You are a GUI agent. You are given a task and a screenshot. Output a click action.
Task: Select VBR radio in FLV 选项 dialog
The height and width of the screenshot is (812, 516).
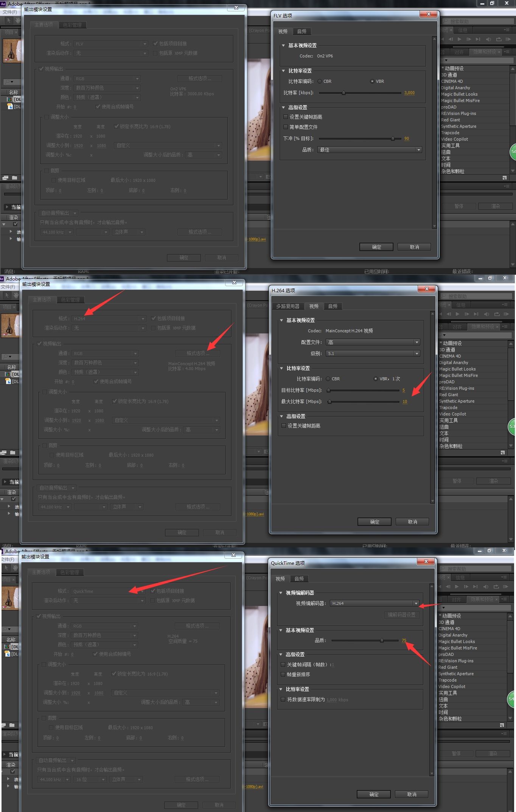372,81
